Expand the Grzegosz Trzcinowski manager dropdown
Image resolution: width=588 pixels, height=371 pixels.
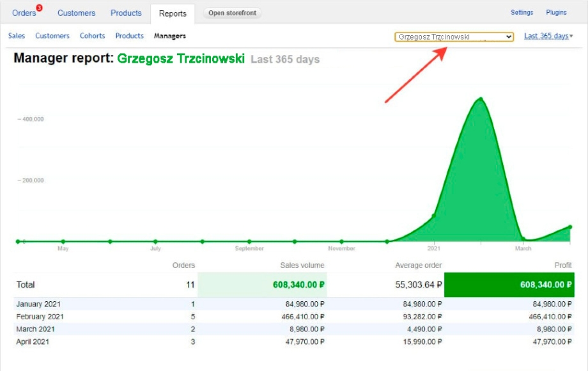(x=454, y=36)
